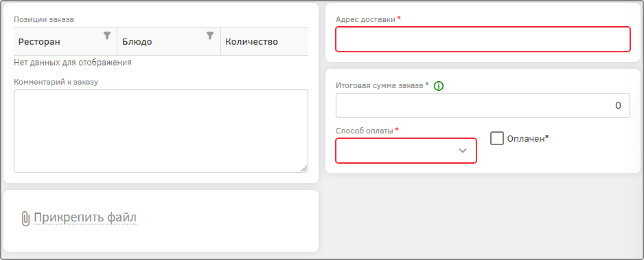Open the filter on the Блюдо column
This screenshot has height=260, width=644.
tap(210, 36)
